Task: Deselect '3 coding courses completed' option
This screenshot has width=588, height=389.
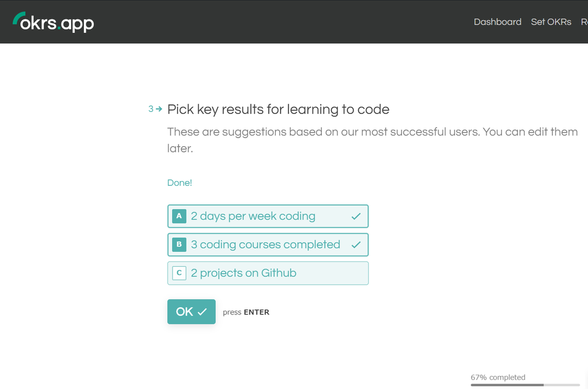Action: [x=268, y=245]
